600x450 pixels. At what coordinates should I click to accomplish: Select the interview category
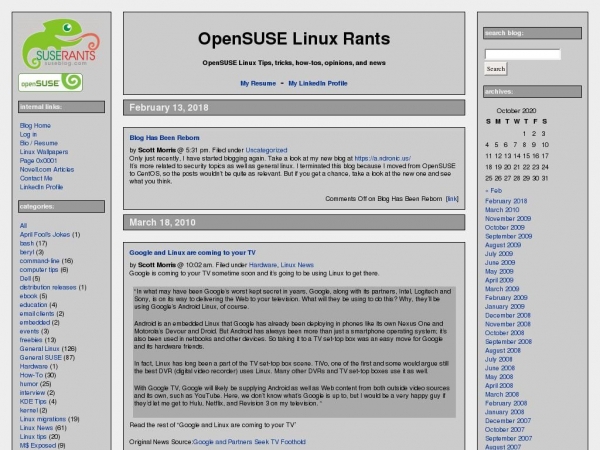32,393
